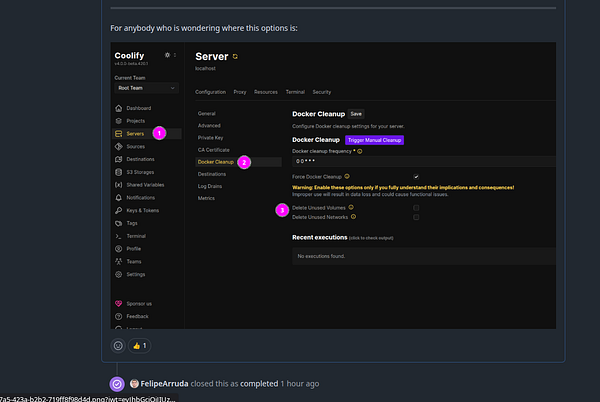Click the 'localhost' text under Server
600x402 pixels.
[x=205, y=68]
